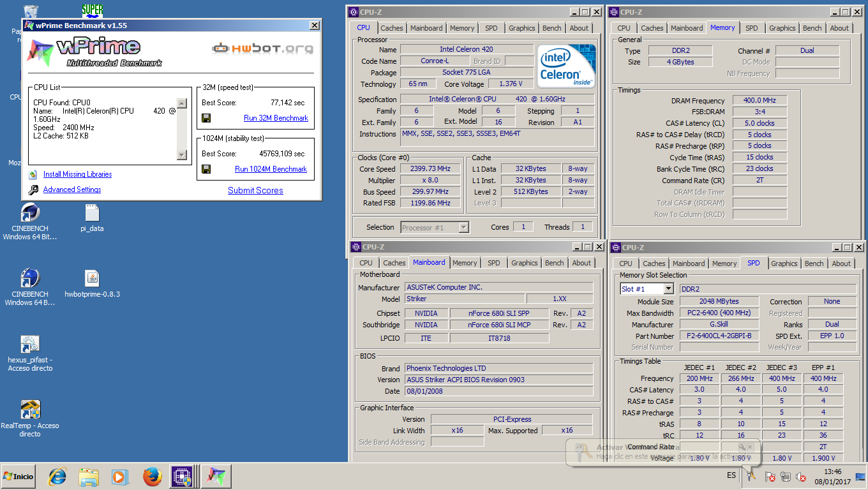The height and width of the screenshot is (490, 868).
Task: Close the Activar Windows notification balloon
Action: (750, 448)
